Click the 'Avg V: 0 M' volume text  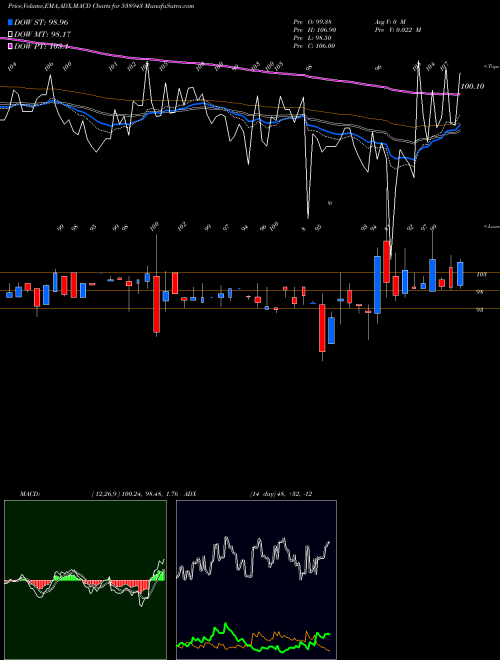[390, 21]
